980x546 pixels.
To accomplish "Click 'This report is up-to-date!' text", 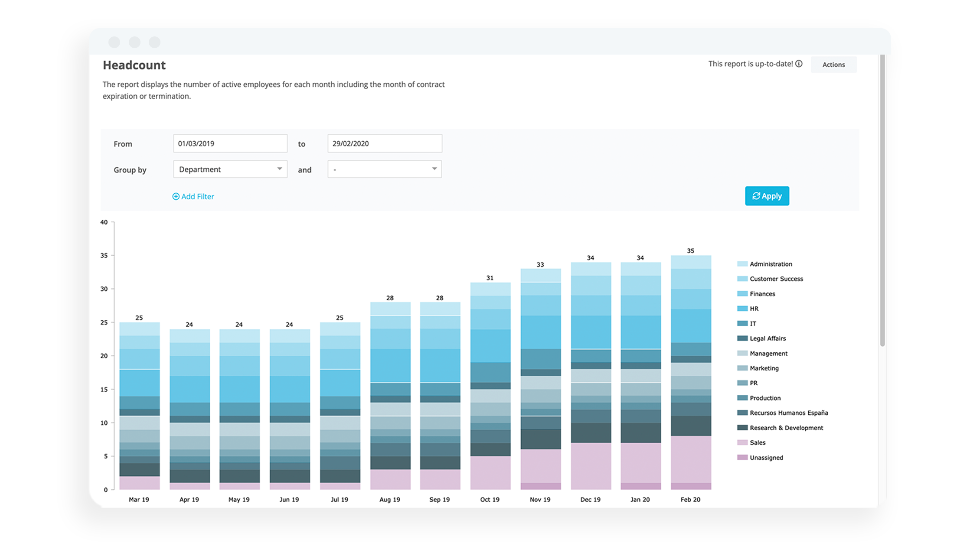I will [x=751, y=64].
